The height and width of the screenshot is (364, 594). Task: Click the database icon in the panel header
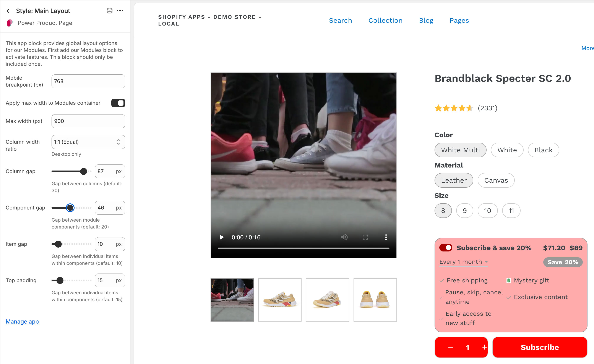click(x=110, y=11)
